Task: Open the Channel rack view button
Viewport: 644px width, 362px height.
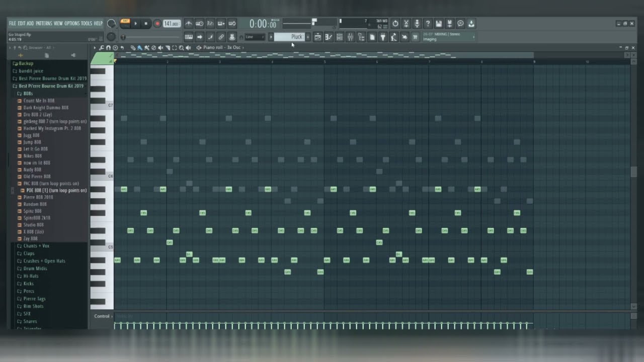Action: (340, 37)
